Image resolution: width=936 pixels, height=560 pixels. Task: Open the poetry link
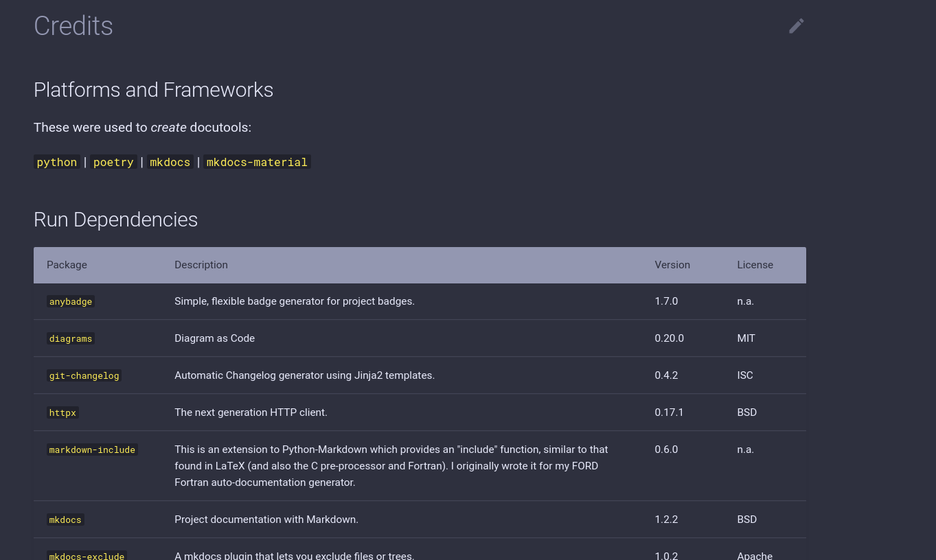[113, 162]
